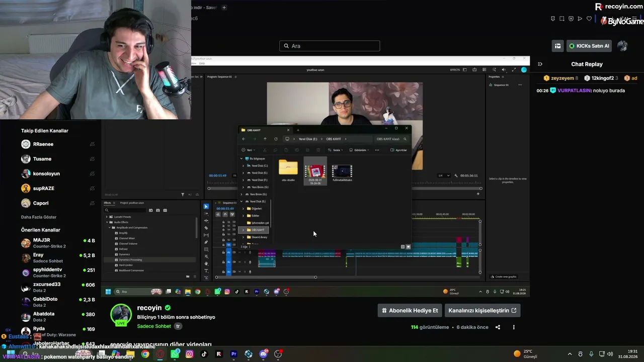Click the Abonelik Hediye Et button
The width and height of the screenshot is (644, 362).
coord(410,311)
